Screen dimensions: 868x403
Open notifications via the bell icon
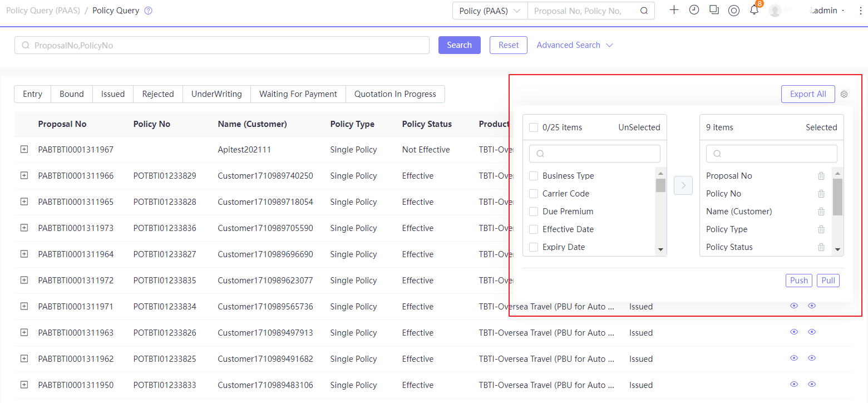point(754,10)
